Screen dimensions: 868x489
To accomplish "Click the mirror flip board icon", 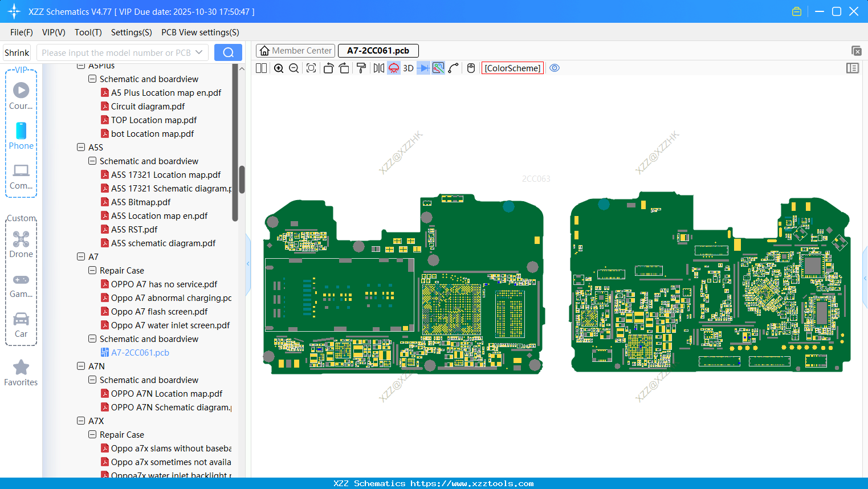I will click(x=378, y=68).
